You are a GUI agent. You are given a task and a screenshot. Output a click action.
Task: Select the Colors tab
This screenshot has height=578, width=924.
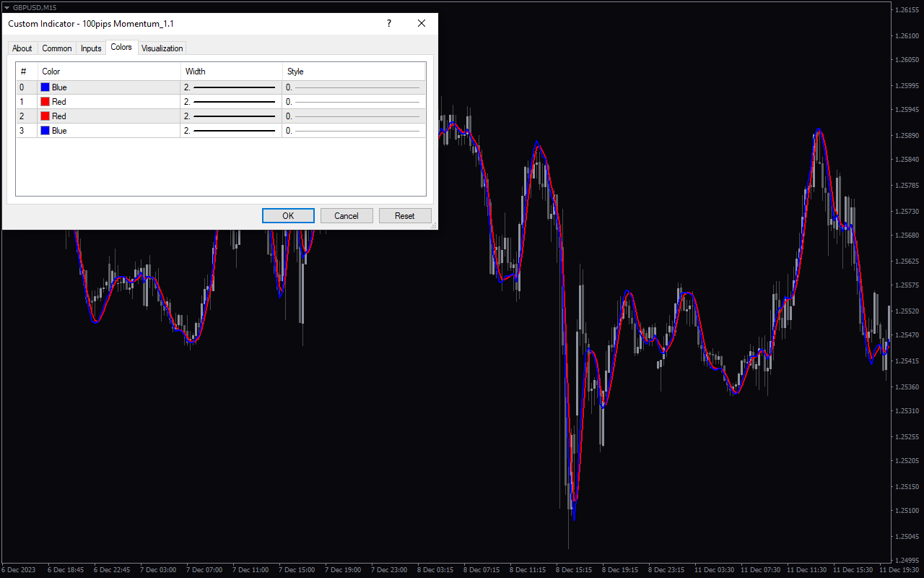[x=121, y=47]
